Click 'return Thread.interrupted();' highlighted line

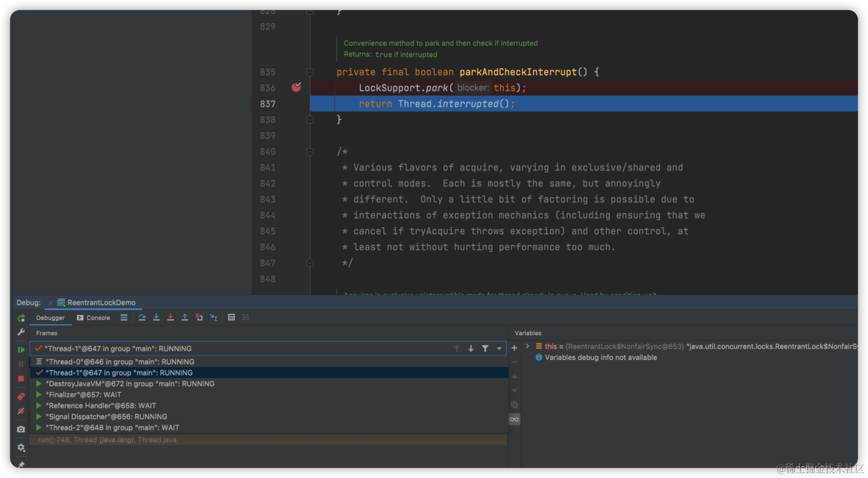pyautogui.click(x=436, y=104)
